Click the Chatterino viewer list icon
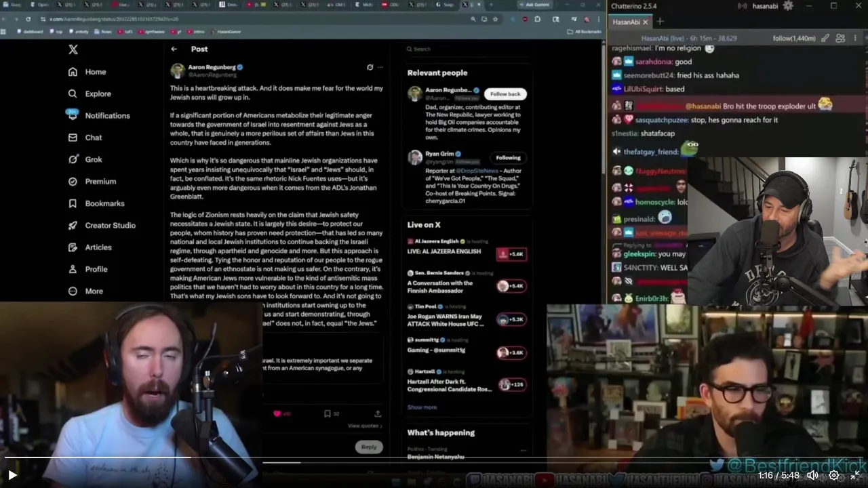This screenshot has width=868, height=488. pyautogui.click(x=840, y=39)
